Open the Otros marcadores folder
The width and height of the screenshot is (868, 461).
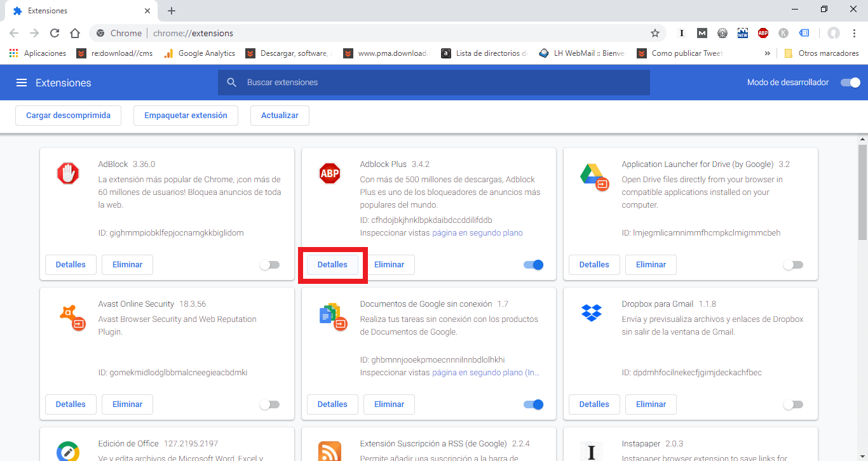[x=822, y=53]
